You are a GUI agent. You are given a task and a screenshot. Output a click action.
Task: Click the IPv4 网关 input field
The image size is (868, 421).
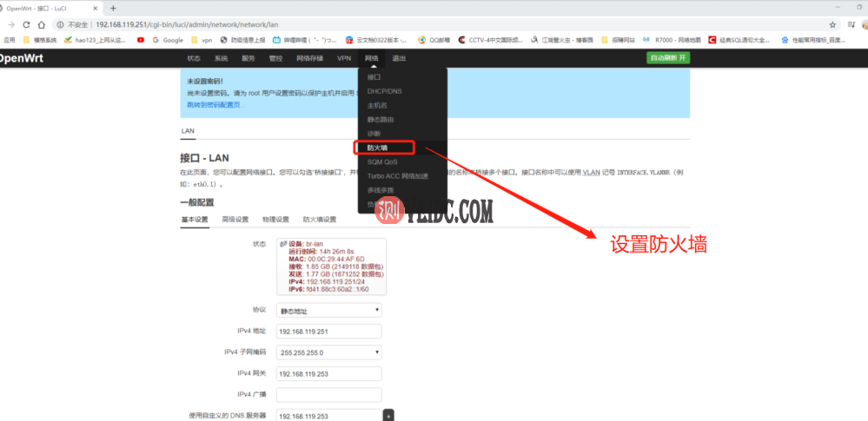click(328, 373)
